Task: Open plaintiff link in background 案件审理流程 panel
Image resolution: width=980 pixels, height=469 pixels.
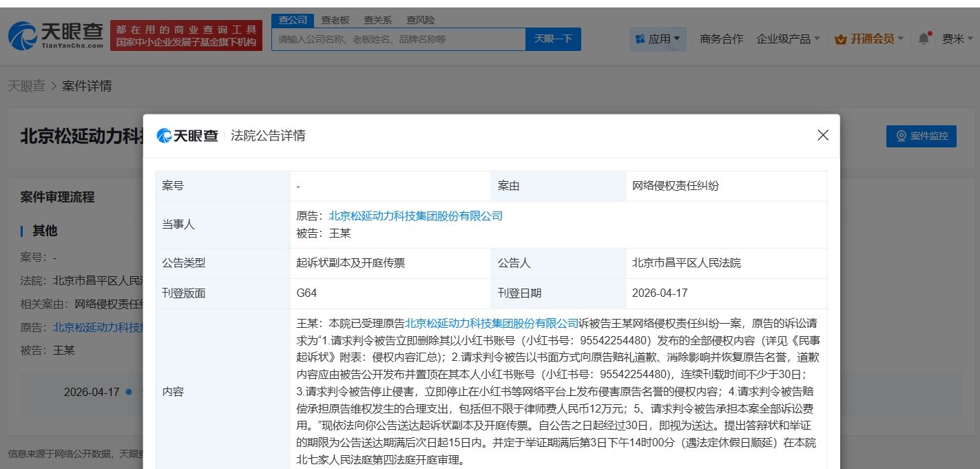Action: (98, 327)
